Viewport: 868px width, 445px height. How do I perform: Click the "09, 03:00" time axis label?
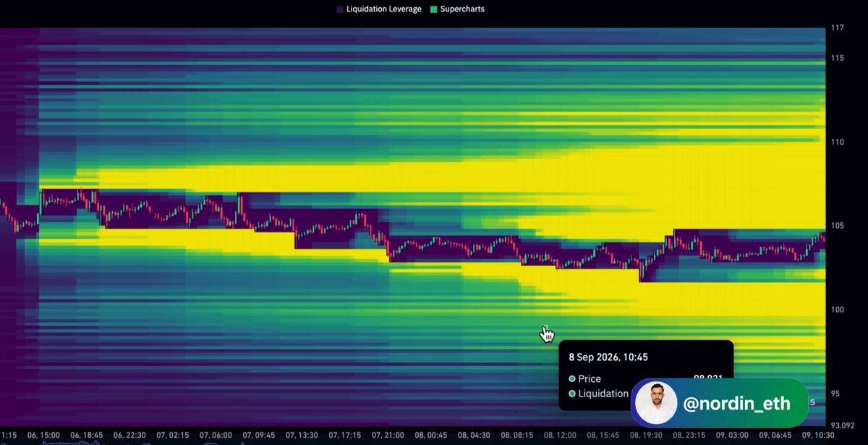click(732, 435)
